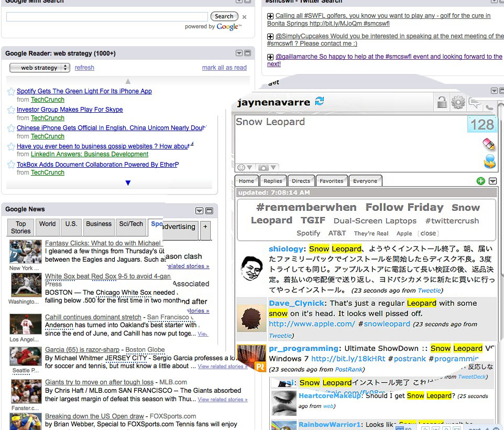504x430 pixels.
Task: Open Giants try to move on article
Action: pos(99,382)
